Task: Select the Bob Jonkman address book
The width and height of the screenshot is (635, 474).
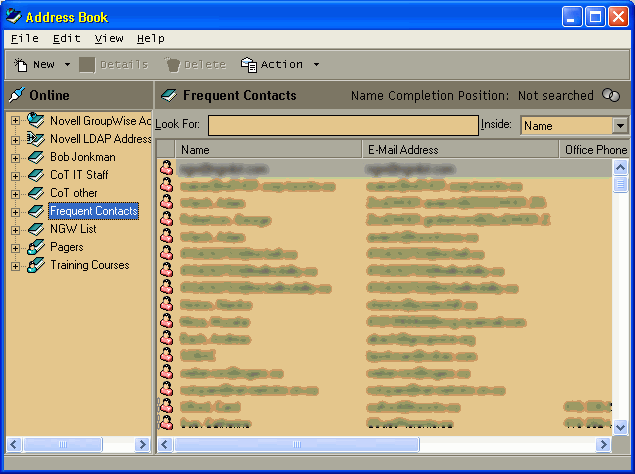Action: point(83,157)
